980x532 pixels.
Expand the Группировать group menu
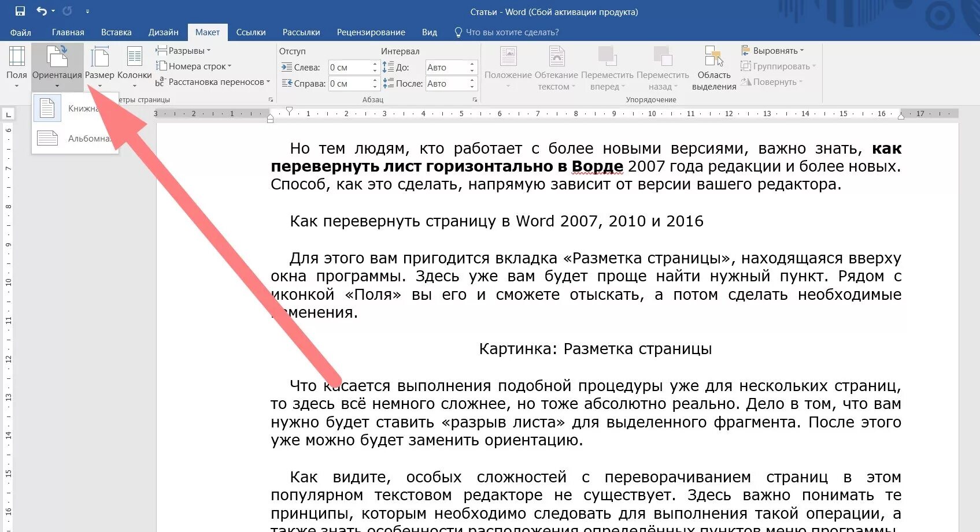pyautogui.click(x=778, y=66)
